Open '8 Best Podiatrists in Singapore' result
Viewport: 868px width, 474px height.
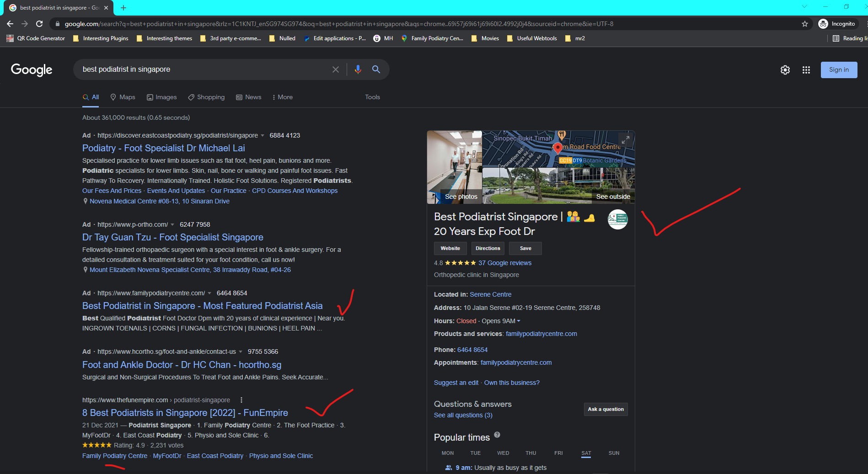185,413
